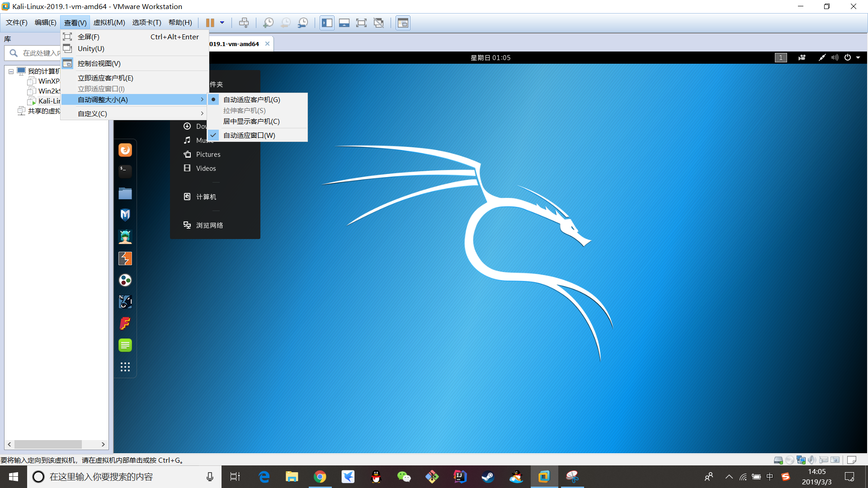Click Send Ctrl+Alt+Del toolbar icon

244,23
